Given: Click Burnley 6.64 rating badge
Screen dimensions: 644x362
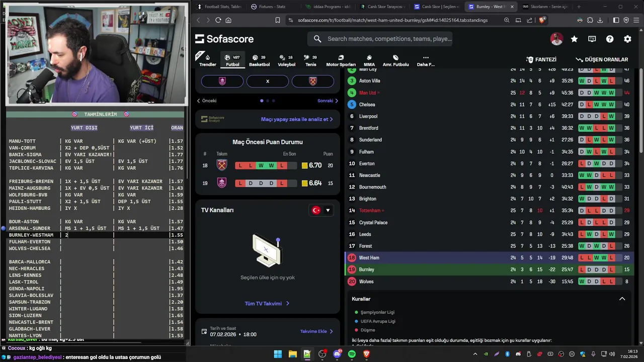Looking at the screenshot, I should (x=311, y=183).
